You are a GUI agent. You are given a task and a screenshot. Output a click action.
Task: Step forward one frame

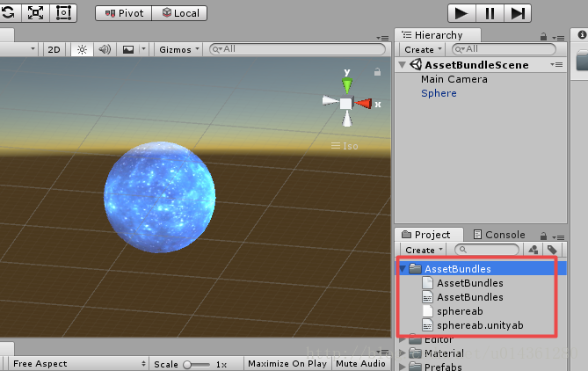(518, 13)
